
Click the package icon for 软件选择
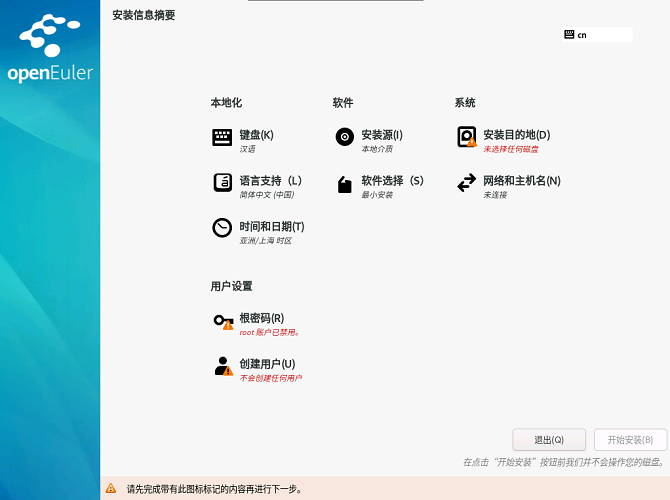coord(344,184)
